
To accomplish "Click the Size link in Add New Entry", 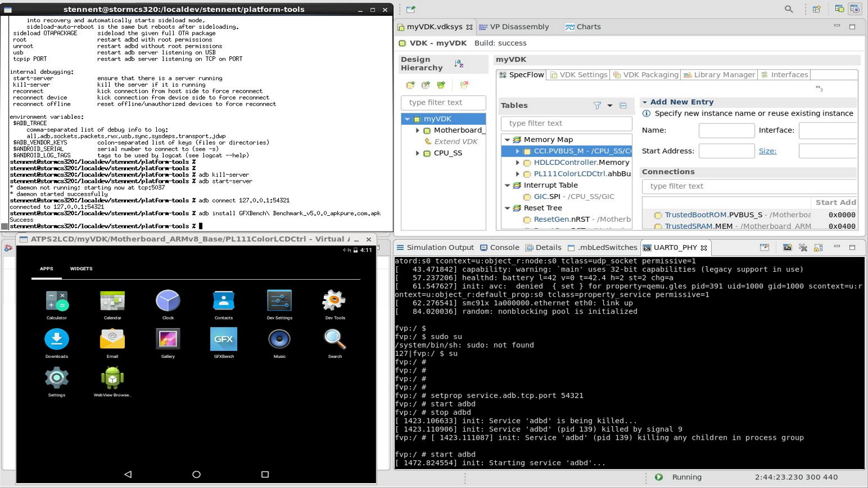I will (768, 151).
